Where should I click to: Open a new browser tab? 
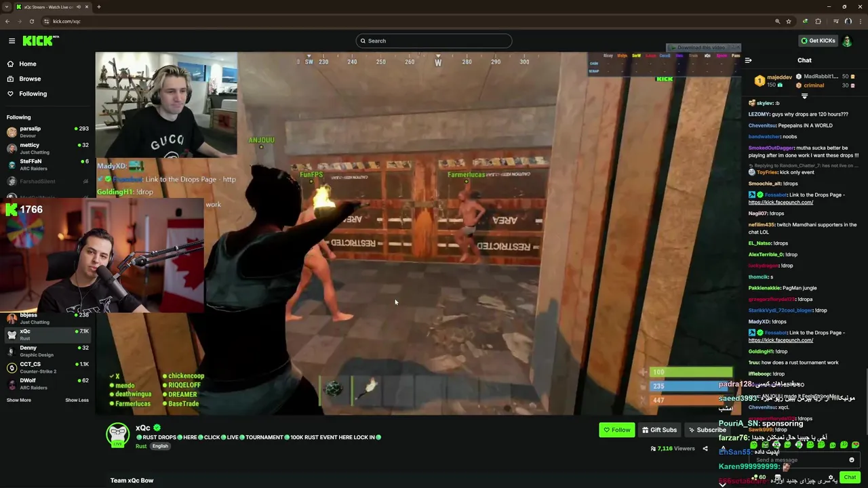pos(98,7)
